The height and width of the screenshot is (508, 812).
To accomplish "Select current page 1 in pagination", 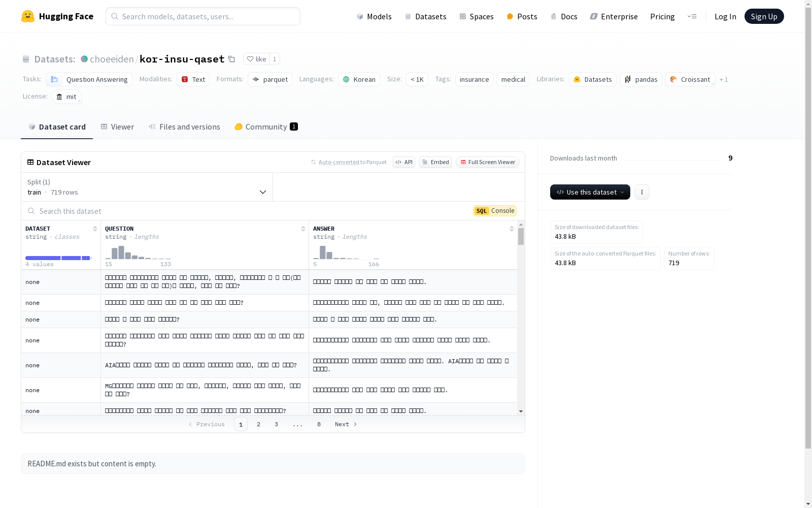I will click(241, 424).
